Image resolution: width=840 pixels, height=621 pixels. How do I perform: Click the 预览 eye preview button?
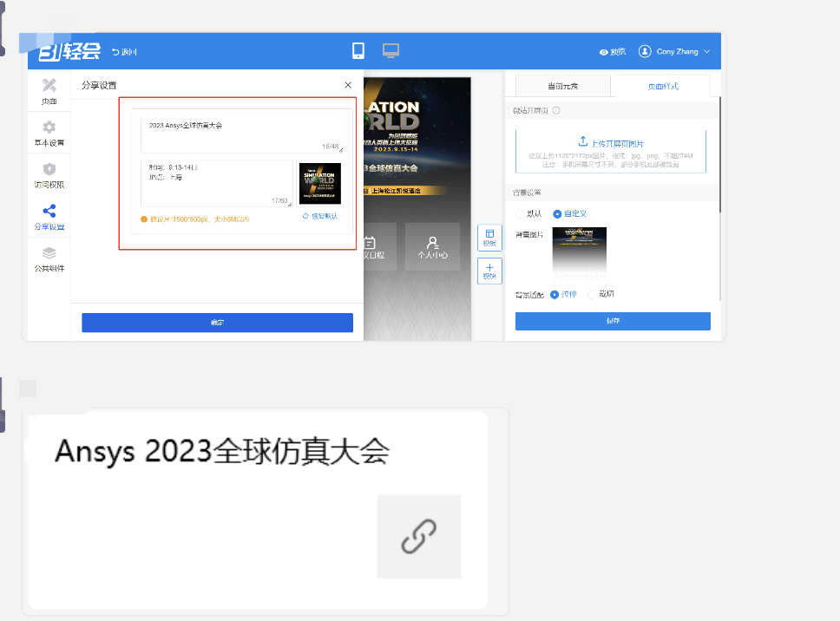click(613, 52)
